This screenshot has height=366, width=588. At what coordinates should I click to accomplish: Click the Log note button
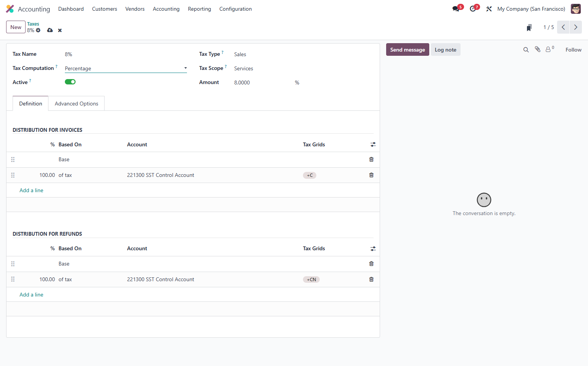point(445,50)
